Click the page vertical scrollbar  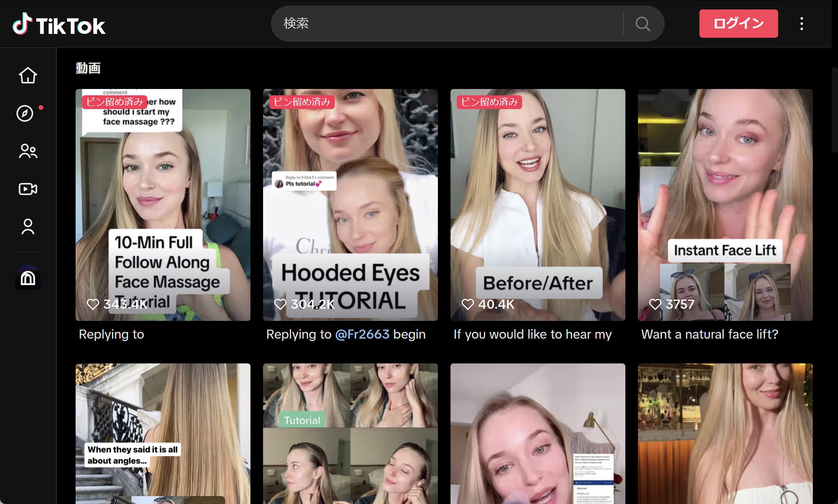[834, 110]
